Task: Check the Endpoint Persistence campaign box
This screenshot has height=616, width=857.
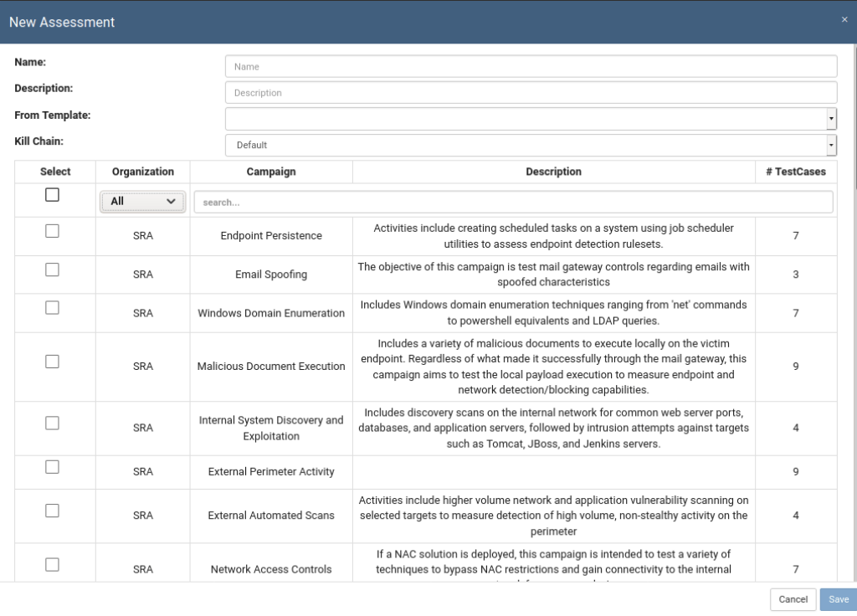Action: point(52,231)
